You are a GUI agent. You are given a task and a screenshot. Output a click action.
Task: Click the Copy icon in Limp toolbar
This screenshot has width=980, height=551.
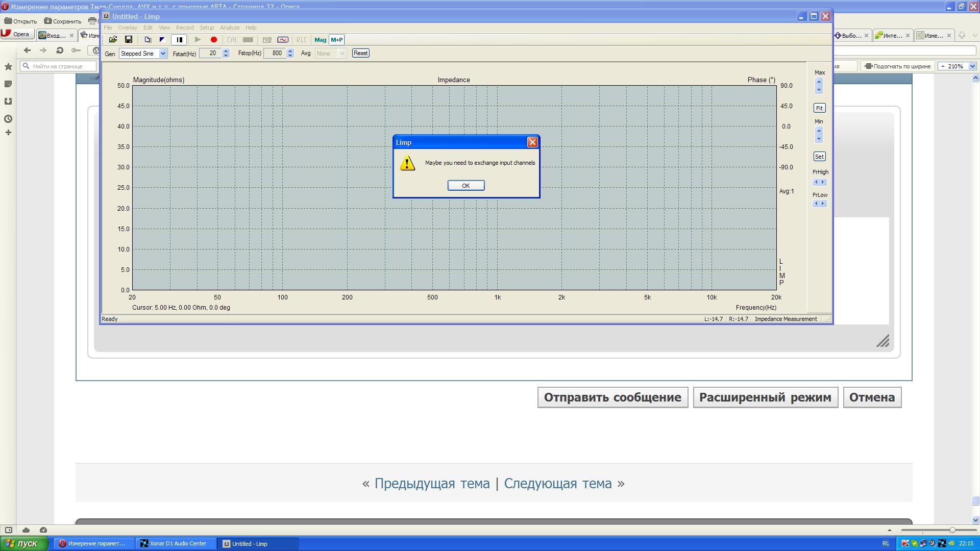point(148,40)
